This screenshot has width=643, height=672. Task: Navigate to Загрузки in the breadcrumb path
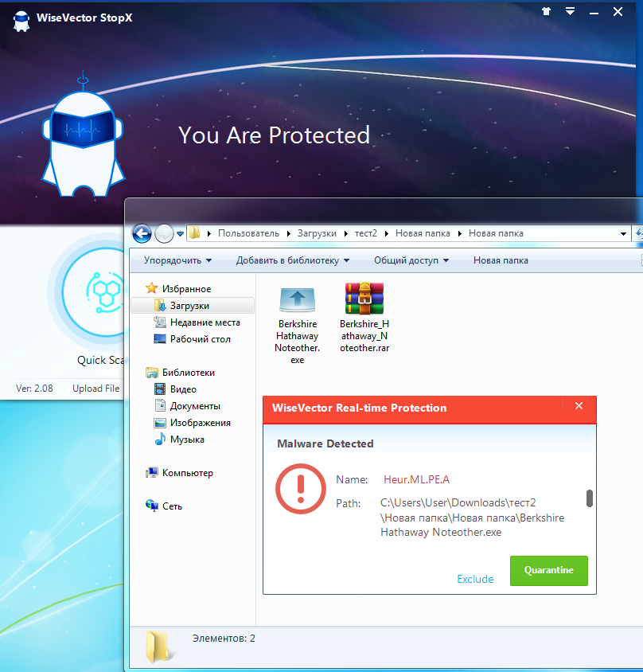pyautogui.click(x=317, y=233)
